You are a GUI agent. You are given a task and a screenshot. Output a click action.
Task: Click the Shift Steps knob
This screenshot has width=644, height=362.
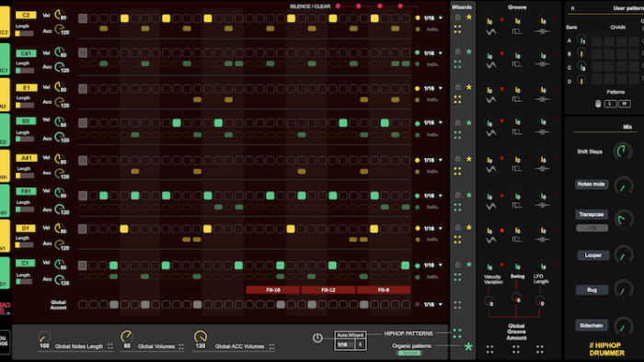(x=623, y=152)
